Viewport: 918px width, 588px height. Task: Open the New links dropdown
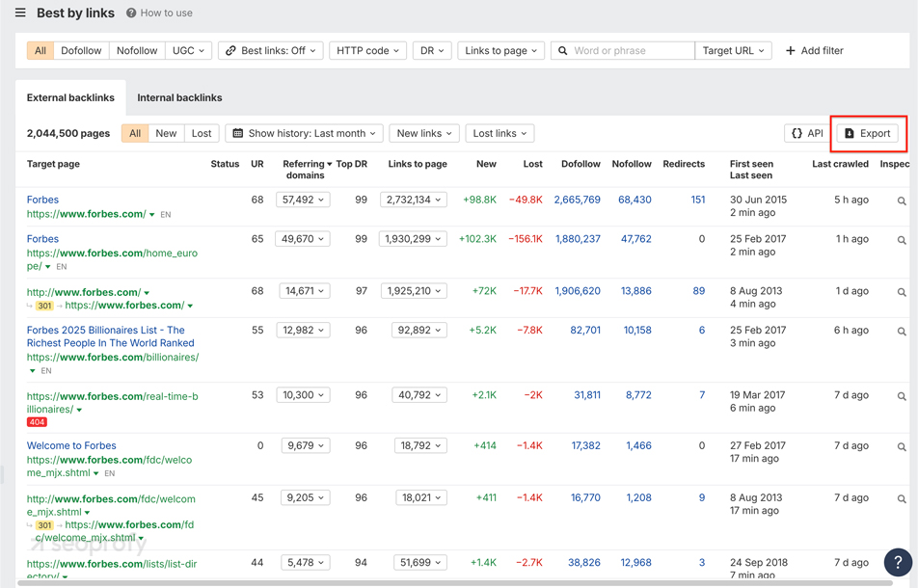pyautogui.click(x=424, y=133)
